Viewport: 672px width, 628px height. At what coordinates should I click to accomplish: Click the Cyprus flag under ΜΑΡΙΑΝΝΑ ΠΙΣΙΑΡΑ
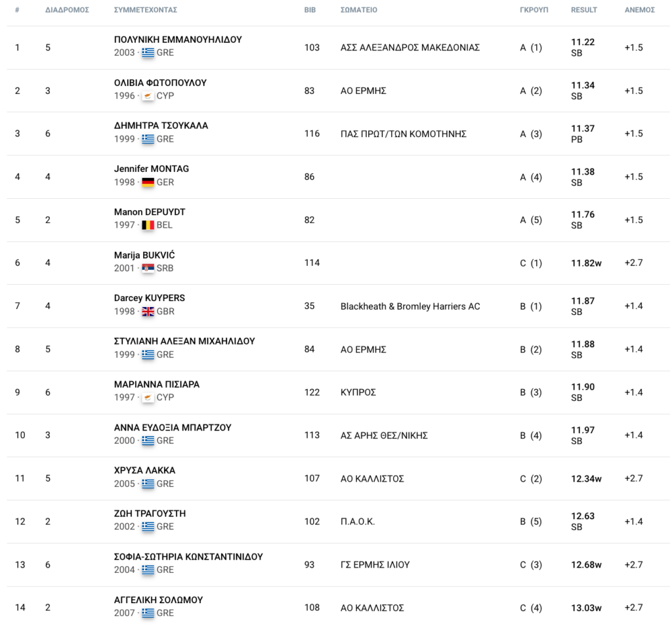click(x=148, y=398)
